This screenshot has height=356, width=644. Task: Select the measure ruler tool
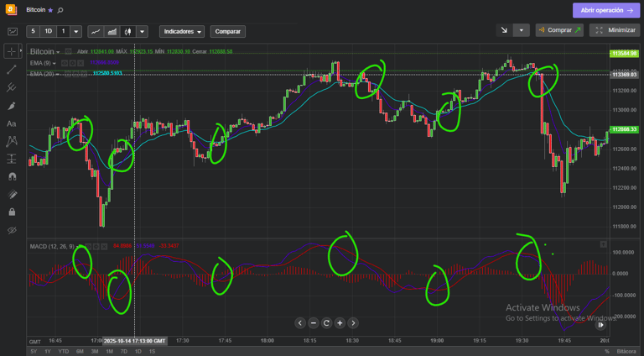(12, 159)
